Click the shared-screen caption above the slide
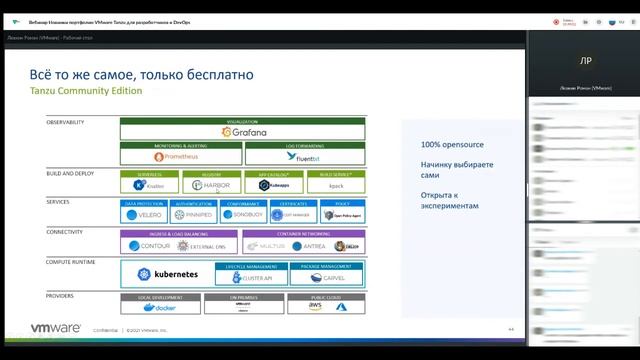This screenshot has width=640, height=360. coord(50,38)
